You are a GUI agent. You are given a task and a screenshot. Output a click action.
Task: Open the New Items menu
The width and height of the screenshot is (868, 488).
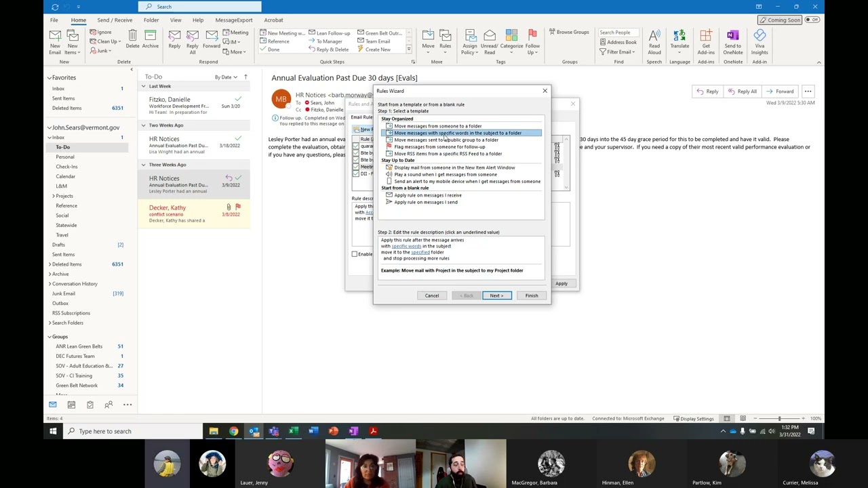72,41
